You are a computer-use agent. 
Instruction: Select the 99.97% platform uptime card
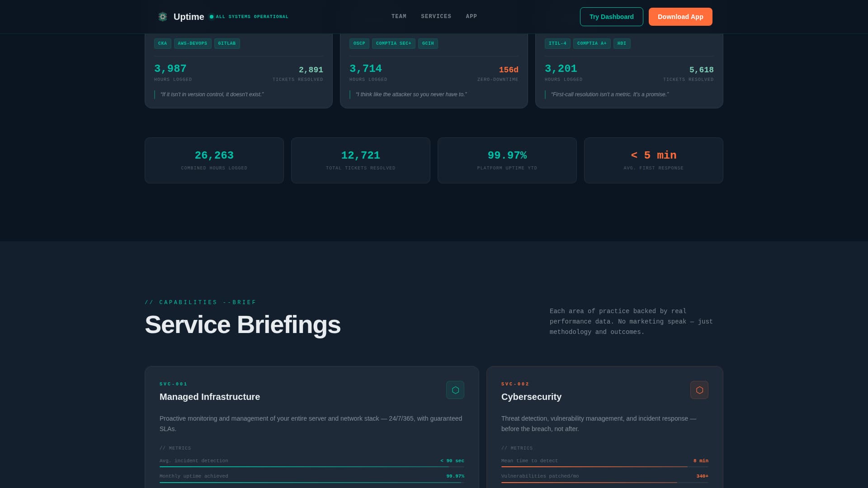pos(507,160)
